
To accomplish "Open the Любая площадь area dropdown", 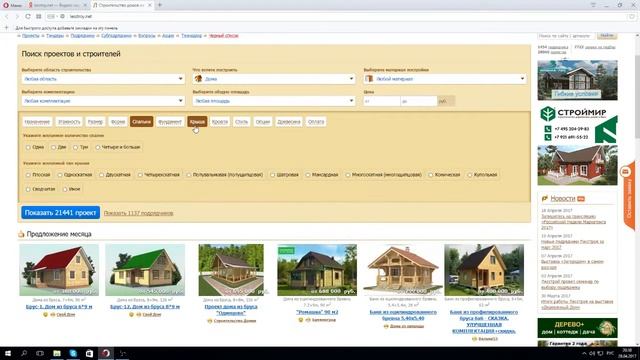I will [274, 100].
